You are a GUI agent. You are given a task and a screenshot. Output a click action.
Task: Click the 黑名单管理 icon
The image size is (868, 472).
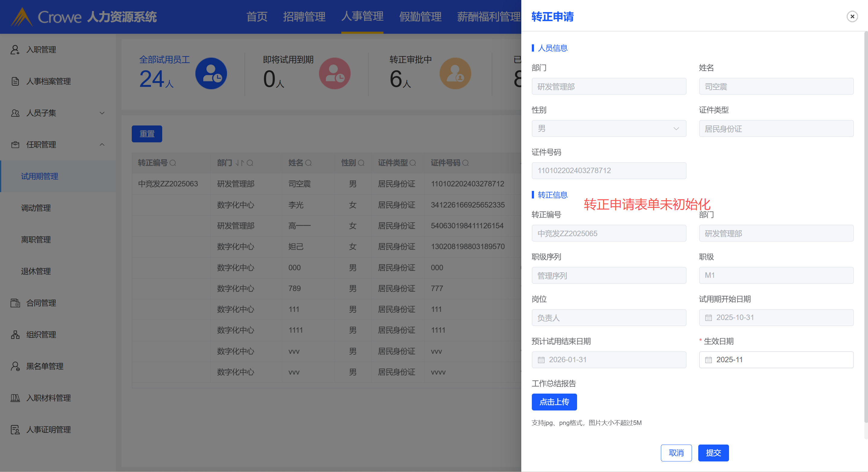coord(15,366)
